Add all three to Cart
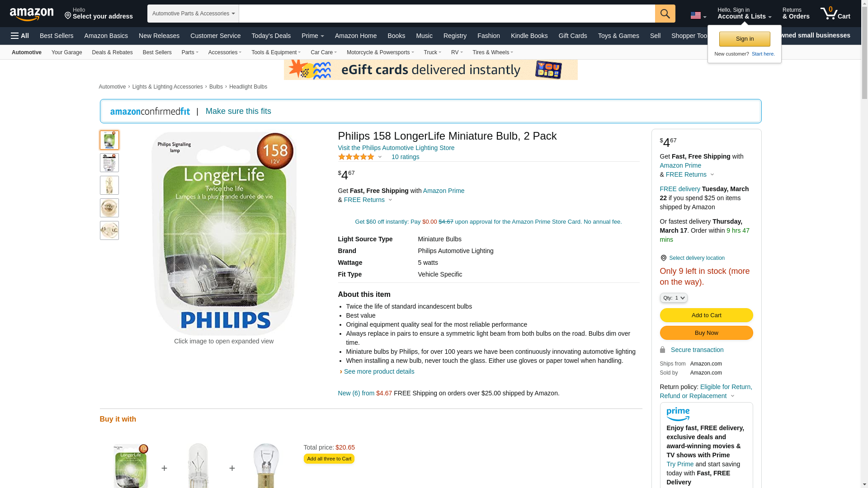868x488 pixels. [x=329, y=459]
